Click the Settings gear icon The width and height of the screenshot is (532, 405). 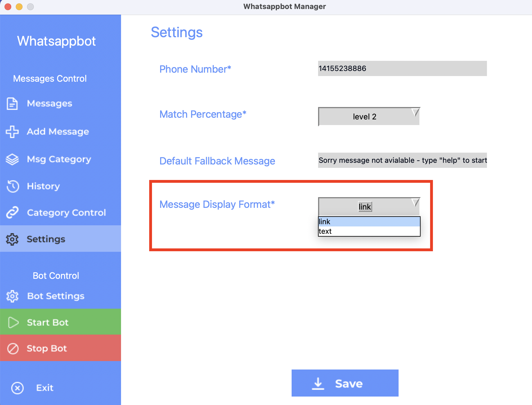pyautogui.click(x=12, y=239)
